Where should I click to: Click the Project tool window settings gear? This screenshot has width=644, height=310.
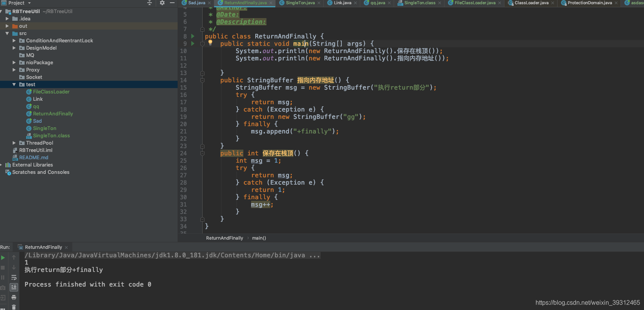(x=162, y=3)
